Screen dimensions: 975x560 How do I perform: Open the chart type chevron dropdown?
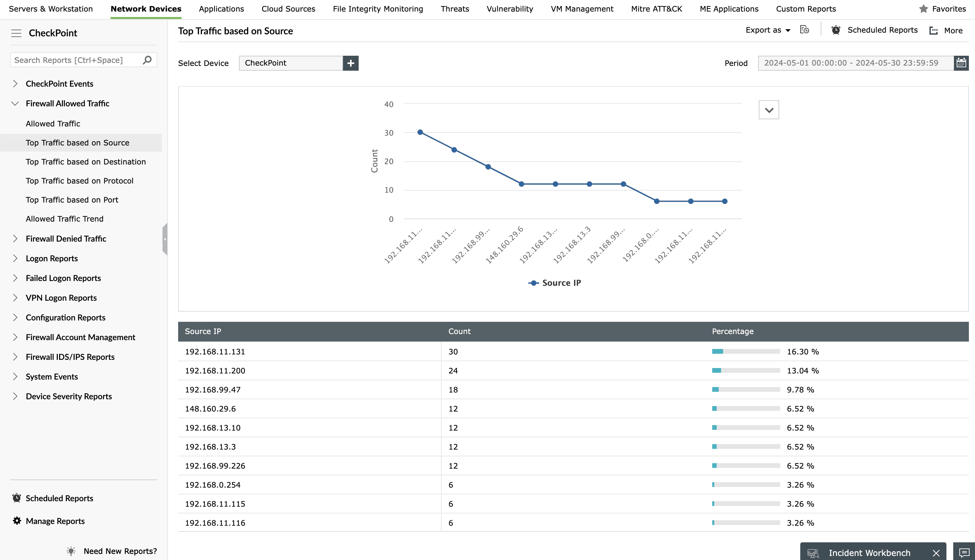click(x=769, y=110)
